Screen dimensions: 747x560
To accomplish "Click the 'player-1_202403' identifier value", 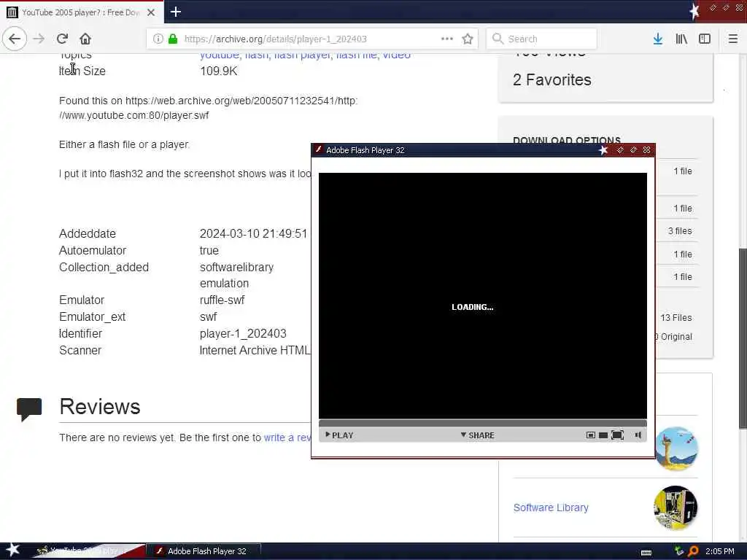I will tap(243, 333).
